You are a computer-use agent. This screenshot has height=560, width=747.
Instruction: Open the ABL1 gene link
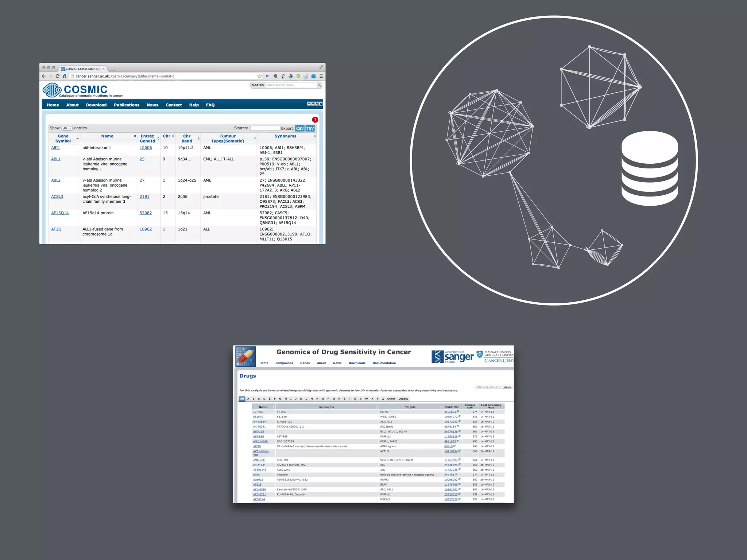click(x=56, y=159)
